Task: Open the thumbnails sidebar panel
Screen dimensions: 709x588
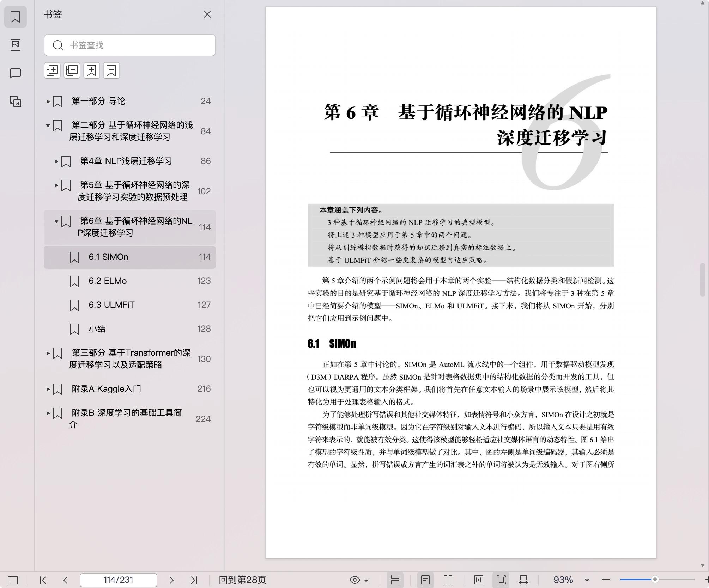Action: (15, 45)
